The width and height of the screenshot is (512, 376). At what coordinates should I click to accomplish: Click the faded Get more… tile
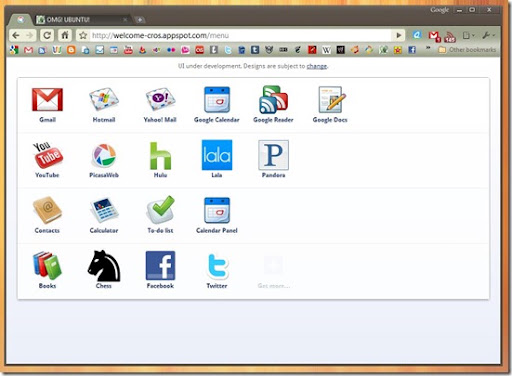coord(273,272)
